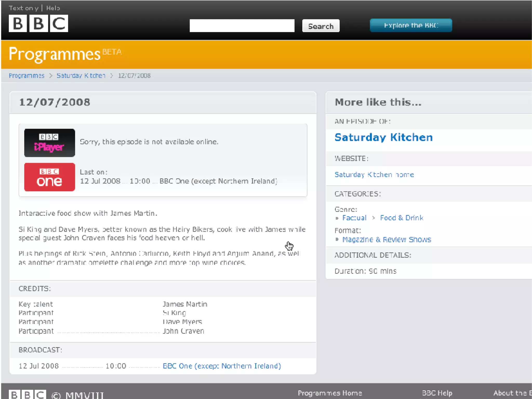
Task: Open the Text only link
Action: click(x=24, y=8)
